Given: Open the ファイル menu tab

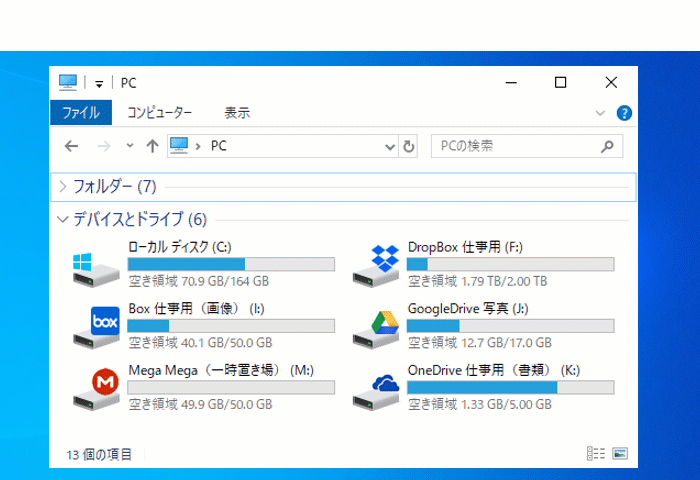Looking at the screenshot, I should click(80, 113).
